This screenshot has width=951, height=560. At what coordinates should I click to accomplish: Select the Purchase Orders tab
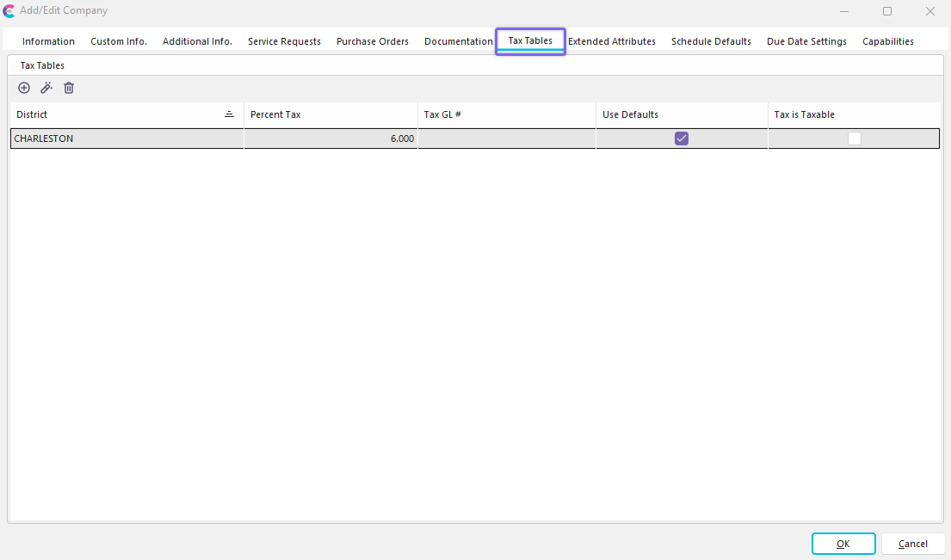point(373,41)
